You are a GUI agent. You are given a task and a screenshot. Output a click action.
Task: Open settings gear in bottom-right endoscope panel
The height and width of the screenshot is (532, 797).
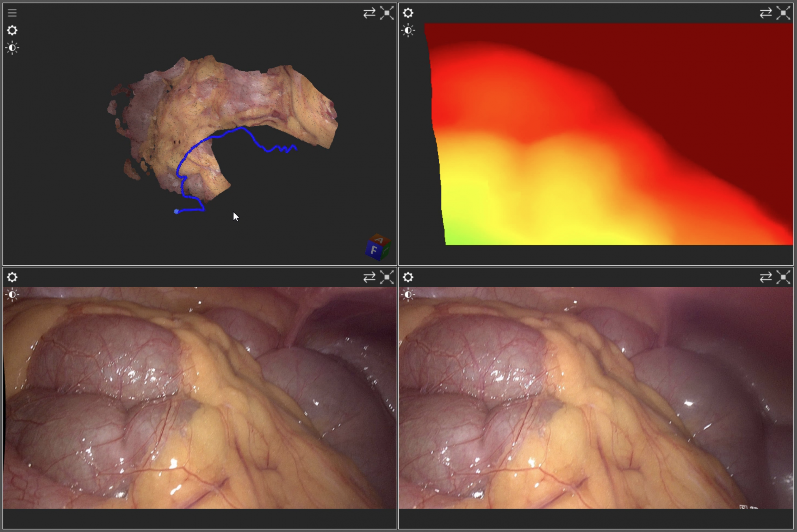pyautogui.click(x=408, y=277)
